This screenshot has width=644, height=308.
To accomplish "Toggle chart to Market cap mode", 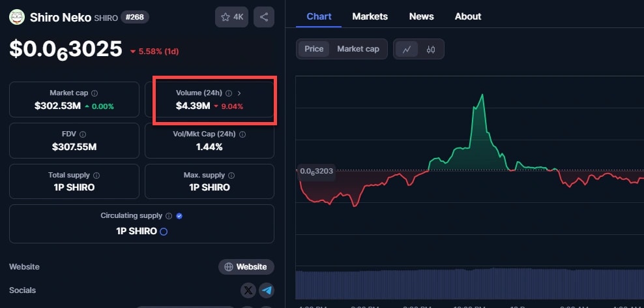I will pos(358,49).
